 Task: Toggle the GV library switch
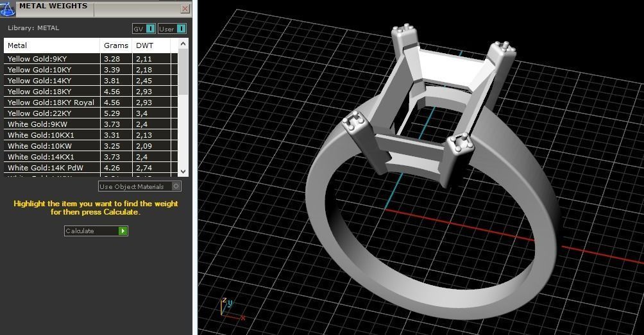click(144, 29)
